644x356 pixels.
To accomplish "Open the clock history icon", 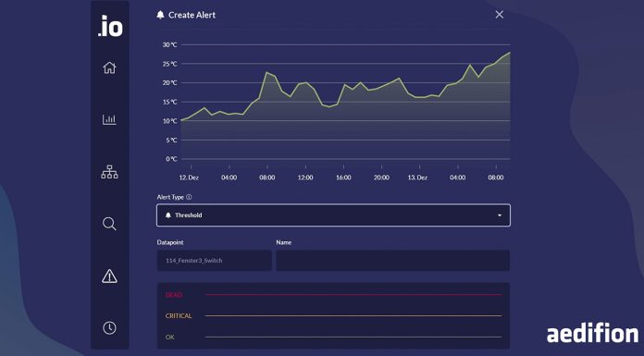I will 109,327.
